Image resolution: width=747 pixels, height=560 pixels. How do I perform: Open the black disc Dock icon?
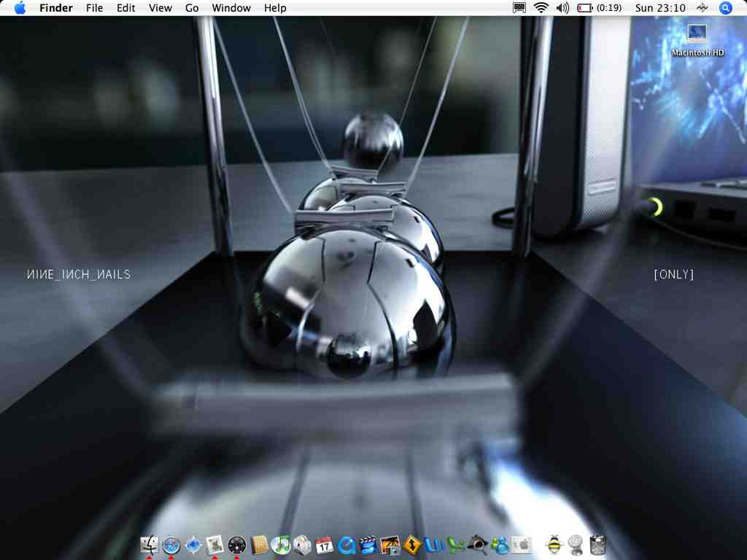(237, 544)
